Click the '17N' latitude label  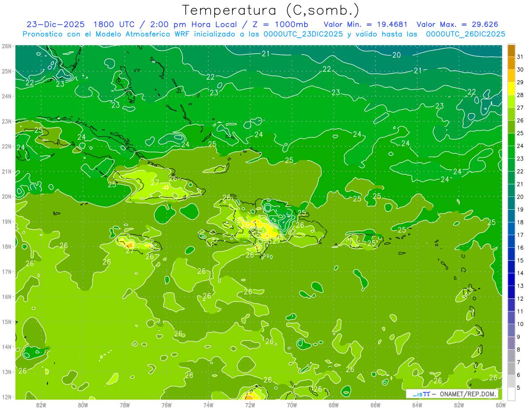7,271
